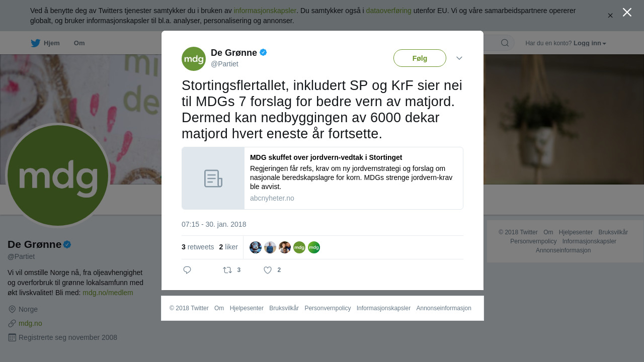644x362 pixels.
Task: Click the Twitter bird Hjem icon
Action: coord(35,43)
